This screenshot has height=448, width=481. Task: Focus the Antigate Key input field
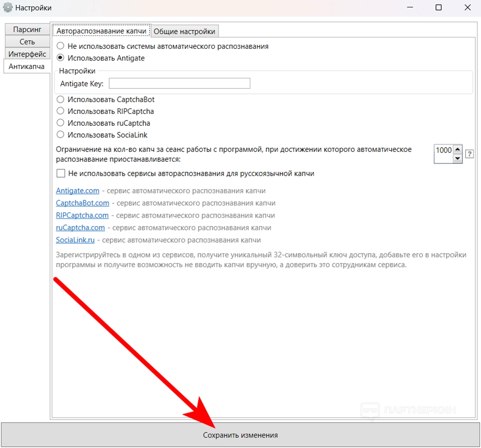[x=179, y=83]
